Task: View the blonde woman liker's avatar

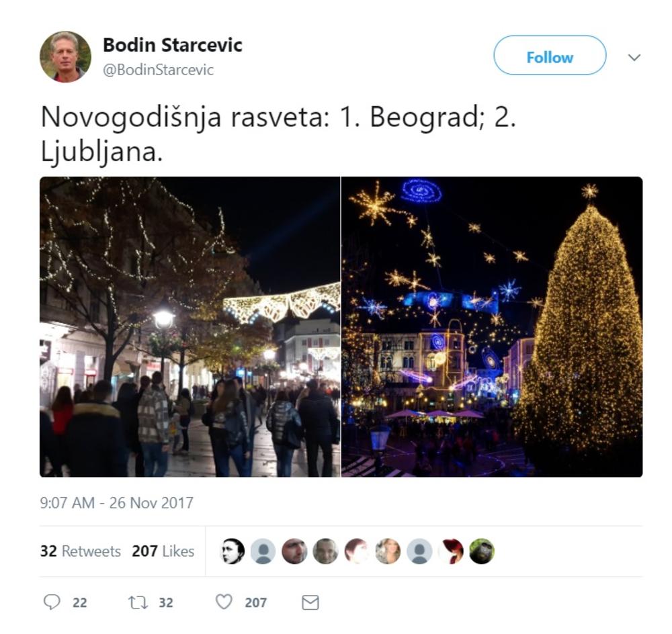Action: pyautogui.click(x=388, y=551)
